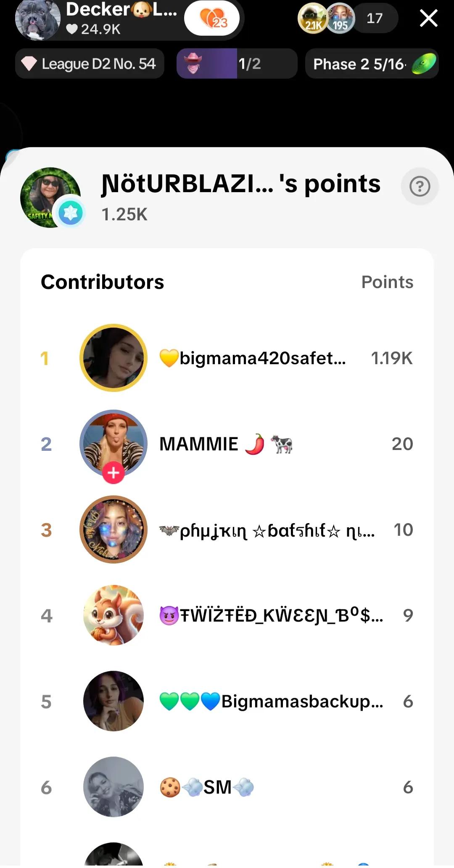Close the live stream with X
Image resolution: width=454 pixels, height=868 pixels.
click(428, 19)
